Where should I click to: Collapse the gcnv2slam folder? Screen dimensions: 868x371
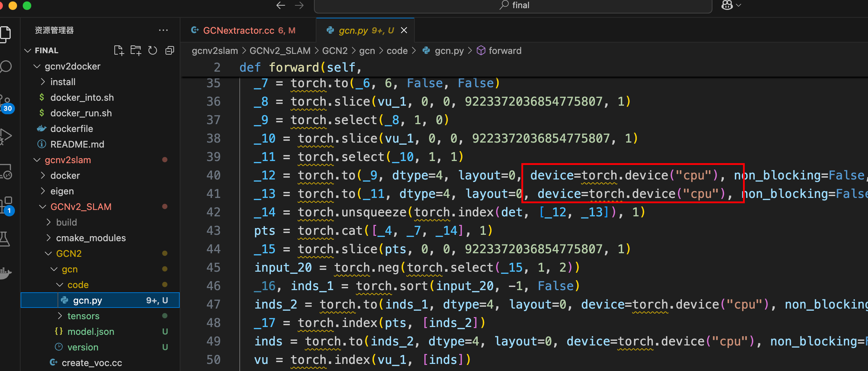pos(68,160)
